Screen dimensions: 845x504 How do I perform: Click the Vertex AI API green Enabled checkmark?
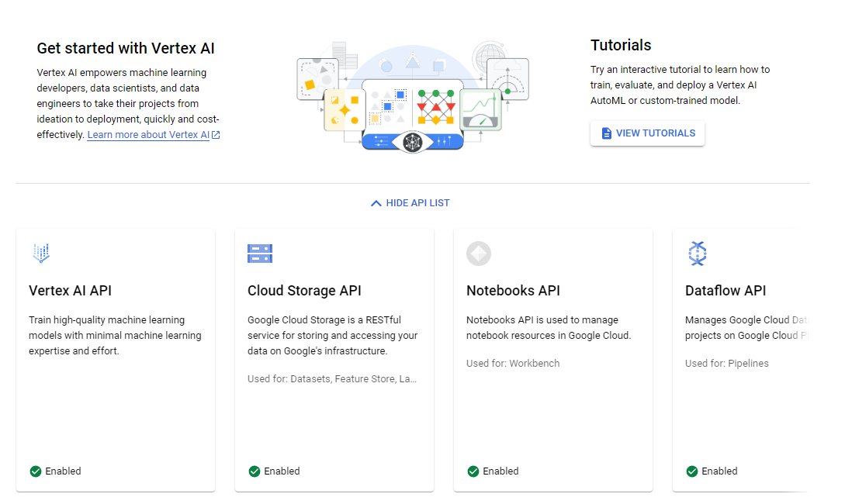coord(36,471)
